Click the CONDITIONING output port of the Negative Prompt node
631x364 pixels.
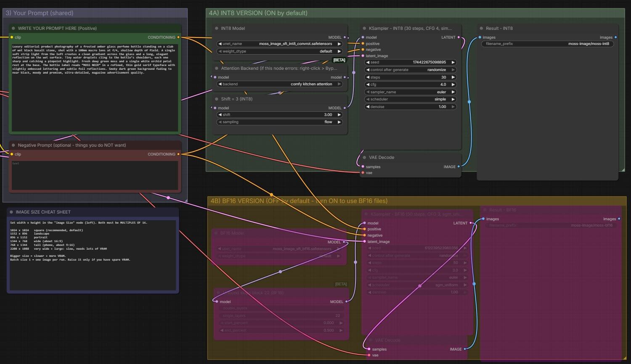pos(178,154)
